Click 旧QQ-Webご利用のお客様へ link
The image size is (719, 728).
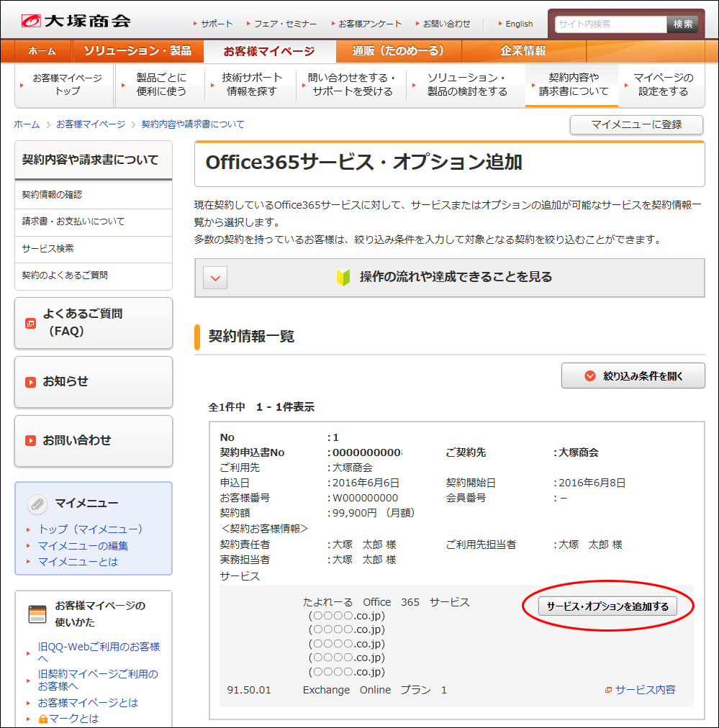point(99,652)
